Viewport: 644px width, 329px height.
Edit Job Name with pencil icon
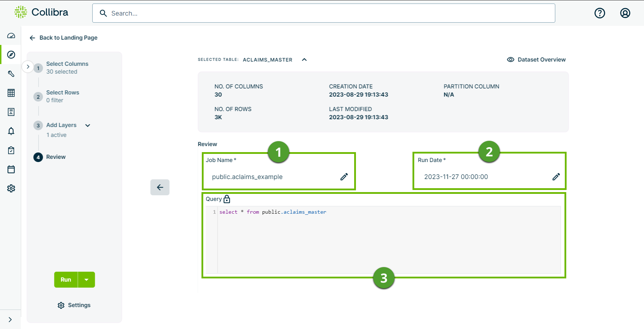pyautogui.click(x=344, y=177)
